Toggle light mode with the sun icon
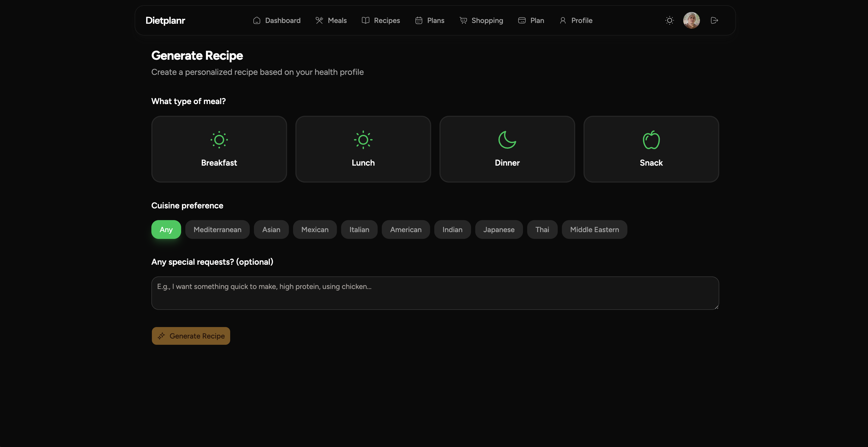This screenshot has width=868, height=447. (670, 20)
